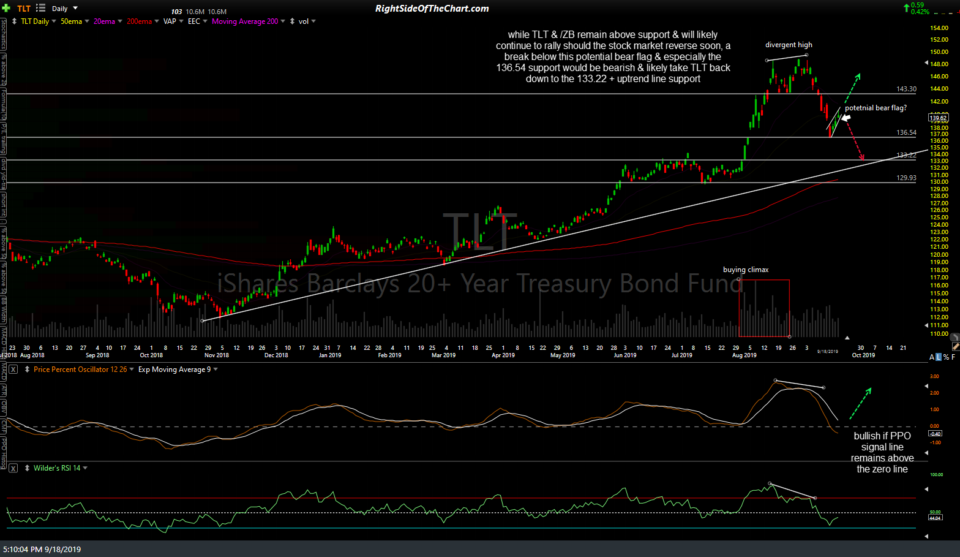Screen dimensions: 960x557
Task: Click the 'potential bear flag?' annotation text
Action: 876,108
